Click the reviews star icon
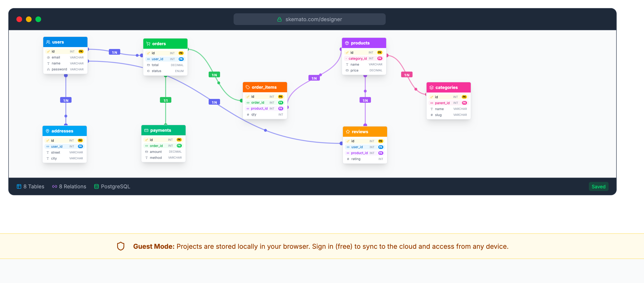The image size is (644, 283). click(x=347, y=132)
